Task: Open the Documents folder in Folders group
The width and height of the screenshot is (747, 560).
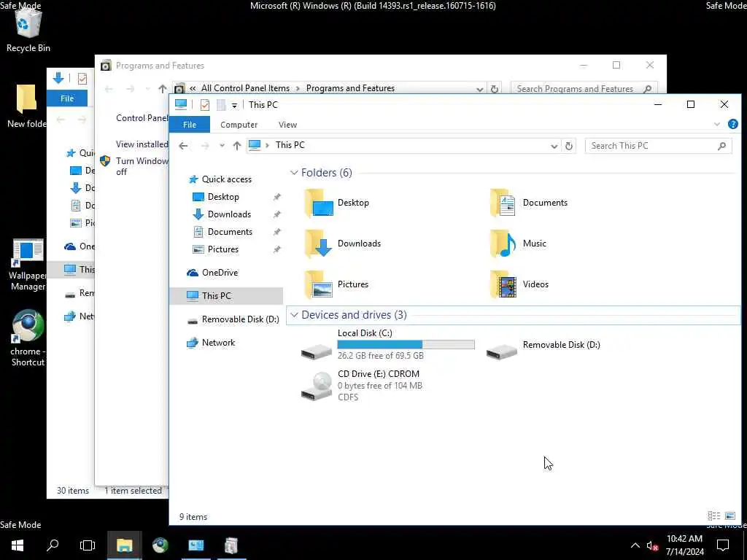Action: click(529, 203)
